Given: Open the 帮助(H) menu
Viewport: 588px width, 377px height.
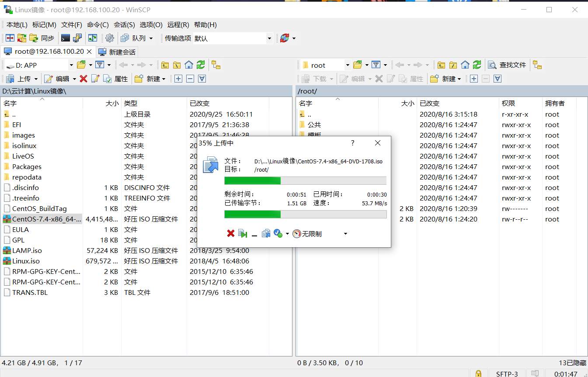Looking at the screenshot, I should click(x=205, y=25).
